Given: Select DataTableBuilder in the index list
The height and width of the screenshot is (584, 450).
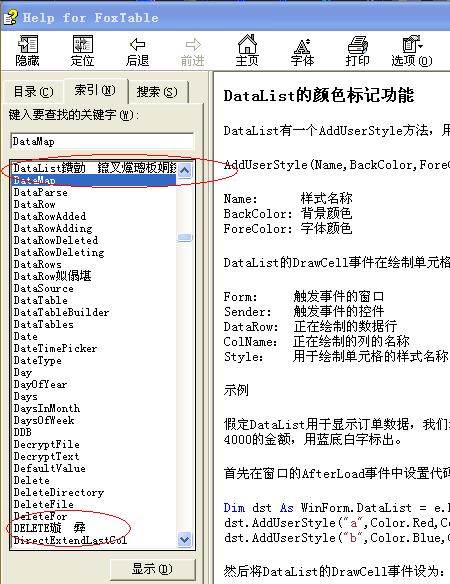Looking at the screenshot, I should [x=61, y=312].
